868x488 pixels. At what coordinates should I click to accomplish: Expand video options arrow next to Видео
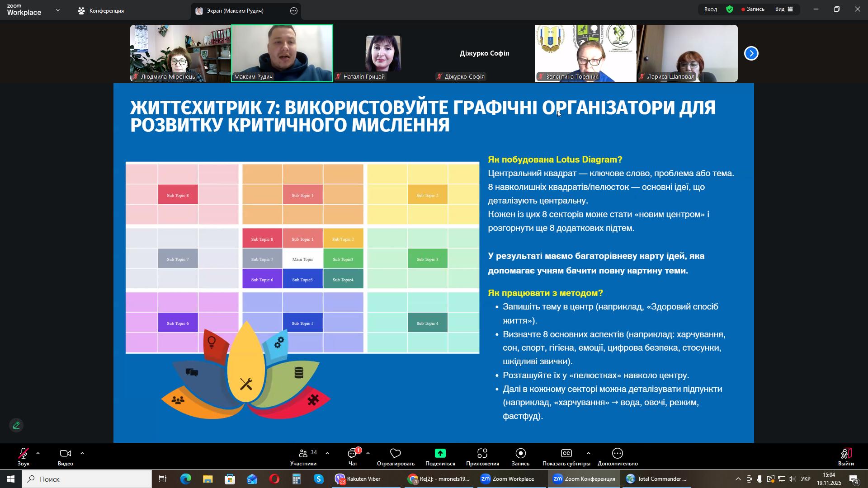[x=82, y=453]
